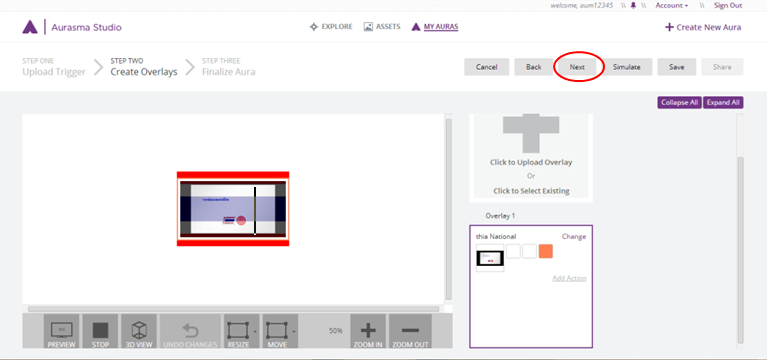The height and width of the screenshot is (360, 767).
Task: Select the Move tool icon
Action: [x=277, y=332]
